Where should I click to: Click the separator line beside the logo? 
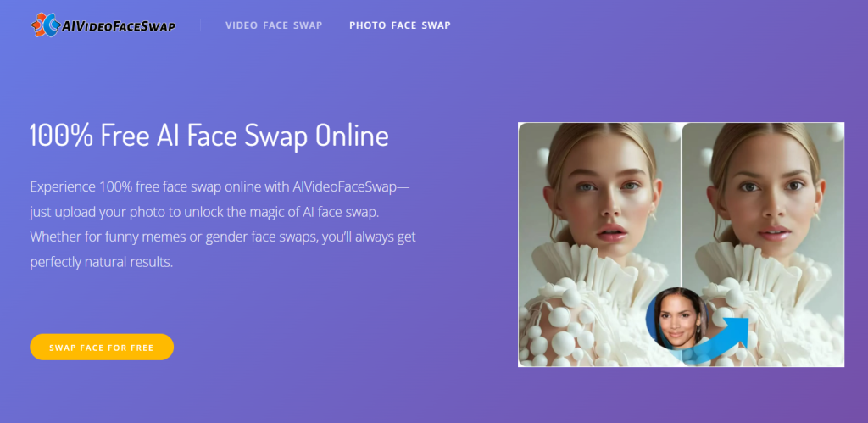click(x=201, y=25)
